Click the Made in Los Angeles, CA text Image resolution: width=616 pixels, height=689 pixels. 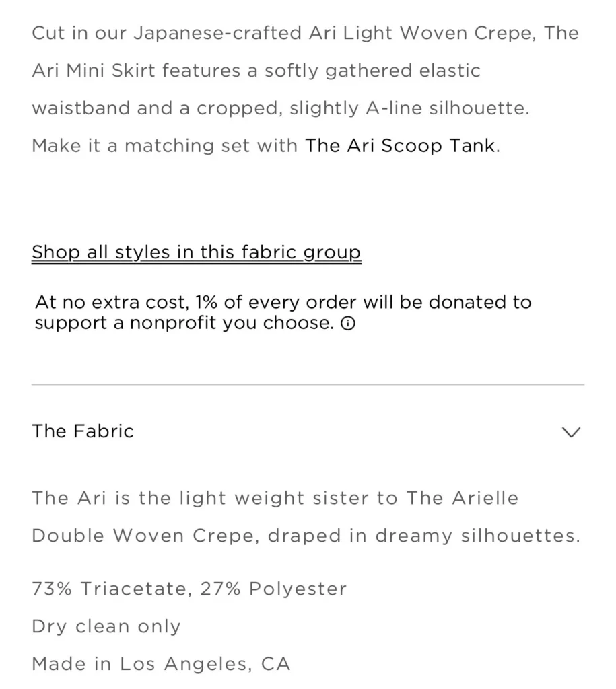pyautogui.click(x=161, y=664)
